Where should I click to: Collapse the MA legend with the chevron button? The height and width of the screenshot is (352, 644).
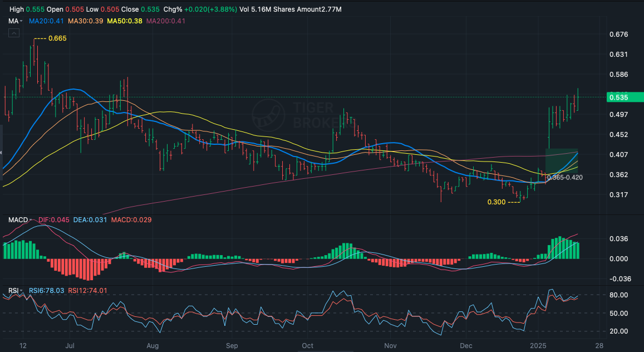[x=14, y=33]
